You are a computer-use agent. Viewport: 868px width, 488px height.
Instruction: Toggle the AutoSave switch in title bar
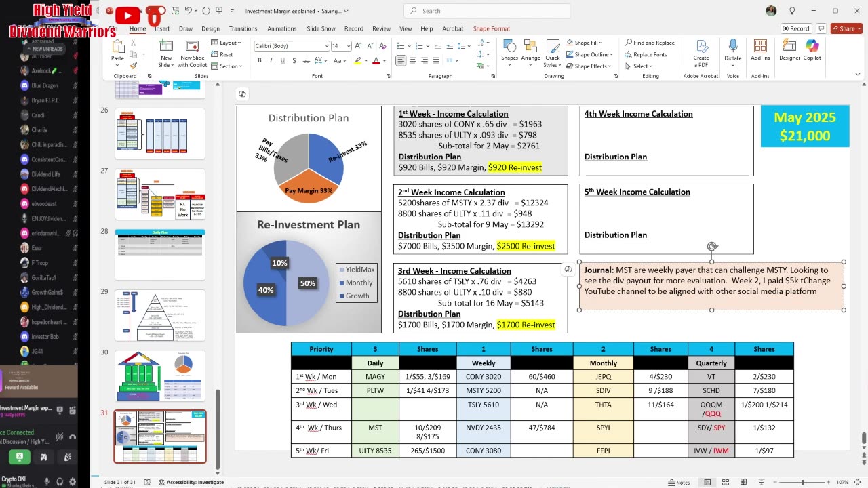pyautogui.click(x=155, y=12)
